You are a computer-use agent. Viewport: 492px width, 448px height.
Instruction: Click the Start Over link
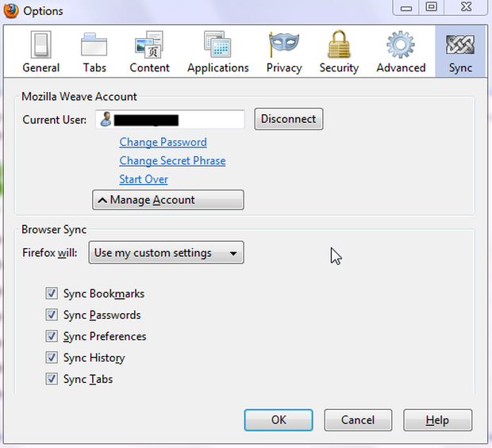pos(144,179)
